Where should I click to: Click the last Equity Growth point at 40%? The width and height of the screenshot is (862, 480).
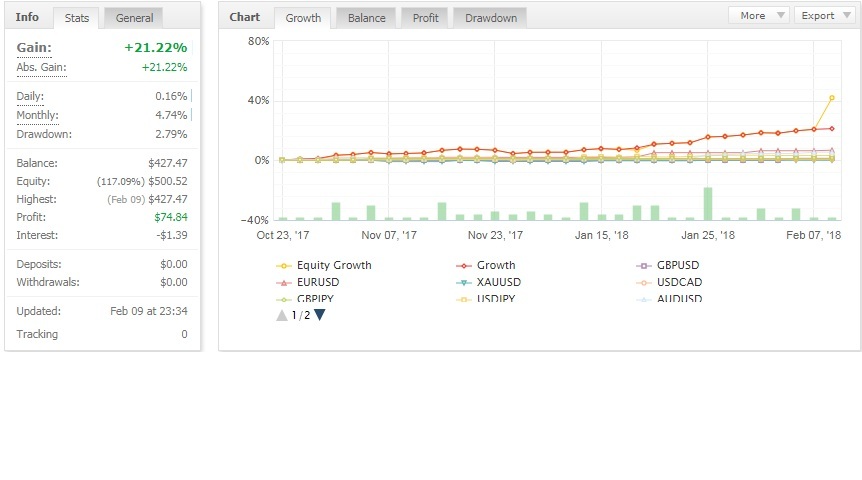832,98
